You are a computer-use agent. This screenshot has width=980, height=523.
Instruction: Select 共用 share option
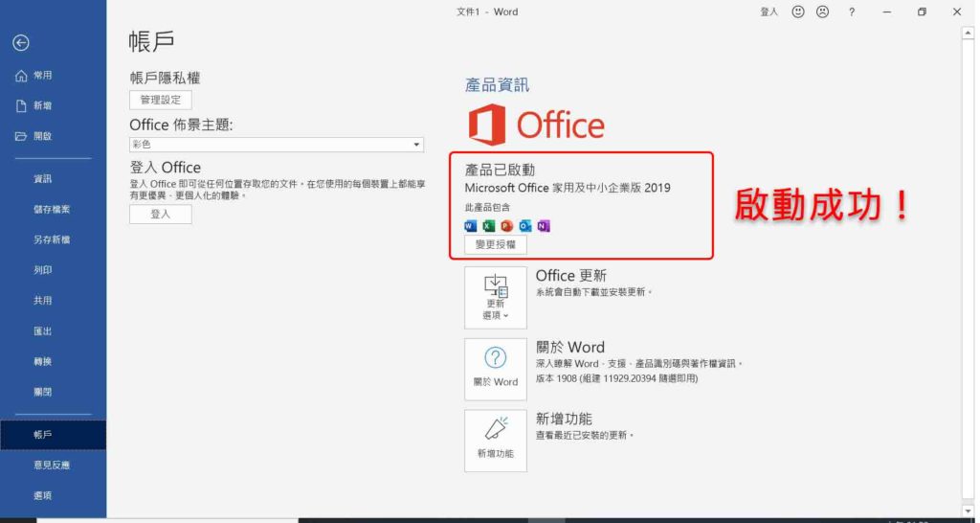pyautogui.click(x=42, y=300)
